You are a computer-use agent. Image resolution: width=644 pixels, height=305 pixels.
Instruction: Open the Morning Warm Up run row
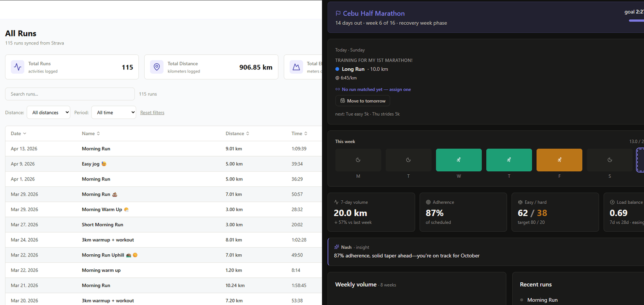[164, 209]
